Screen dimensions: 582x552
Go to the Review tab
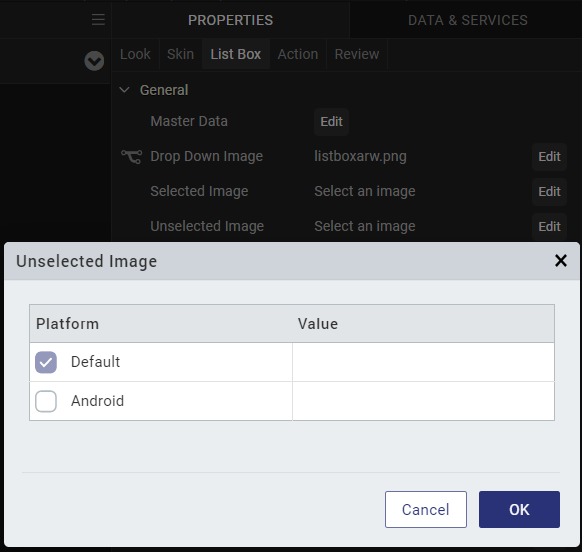pyautogui.click(x=357, y=54)
